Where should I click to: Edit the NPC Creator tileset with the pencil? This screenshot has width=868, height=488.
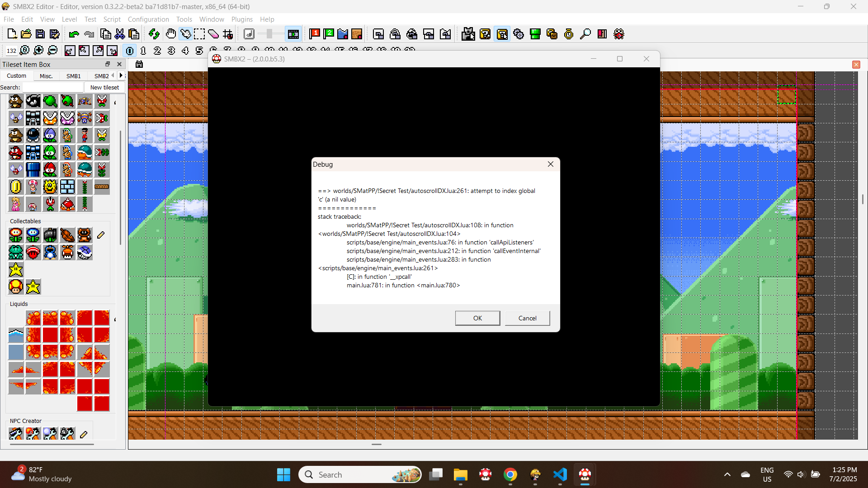84,434
